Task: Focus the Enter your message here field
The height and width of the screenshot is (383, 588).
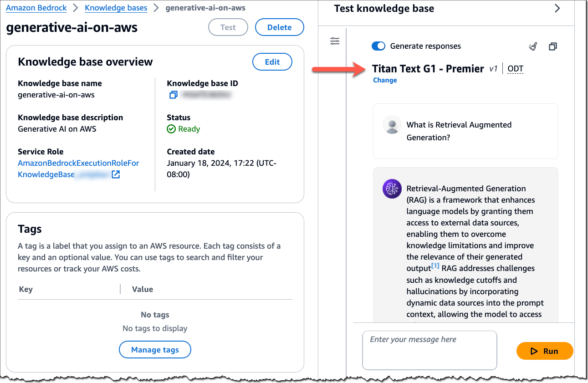Action: [429, 350]
